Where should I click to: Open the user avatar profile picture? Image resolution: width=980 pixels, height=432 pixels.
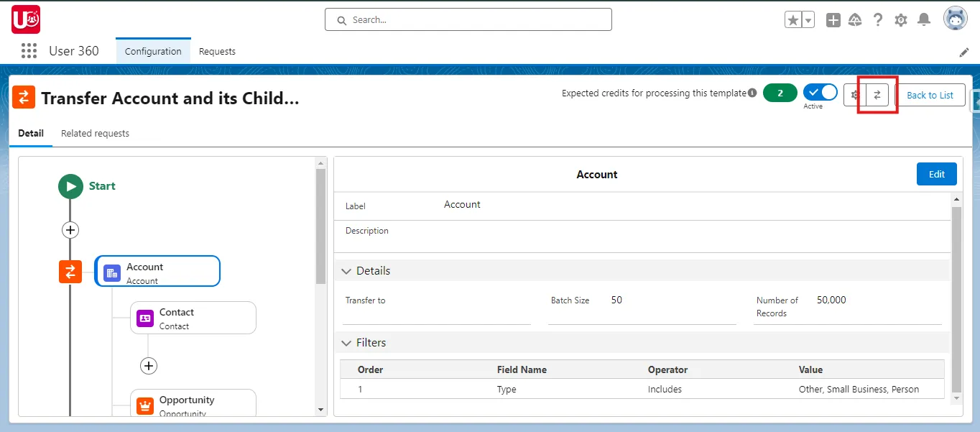(x=956, y=19)
